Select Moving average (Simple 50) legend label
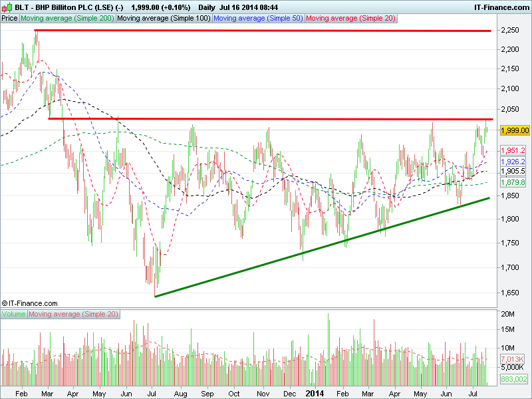Viewport: 532px width, 399px height. (x=258, y=19)
